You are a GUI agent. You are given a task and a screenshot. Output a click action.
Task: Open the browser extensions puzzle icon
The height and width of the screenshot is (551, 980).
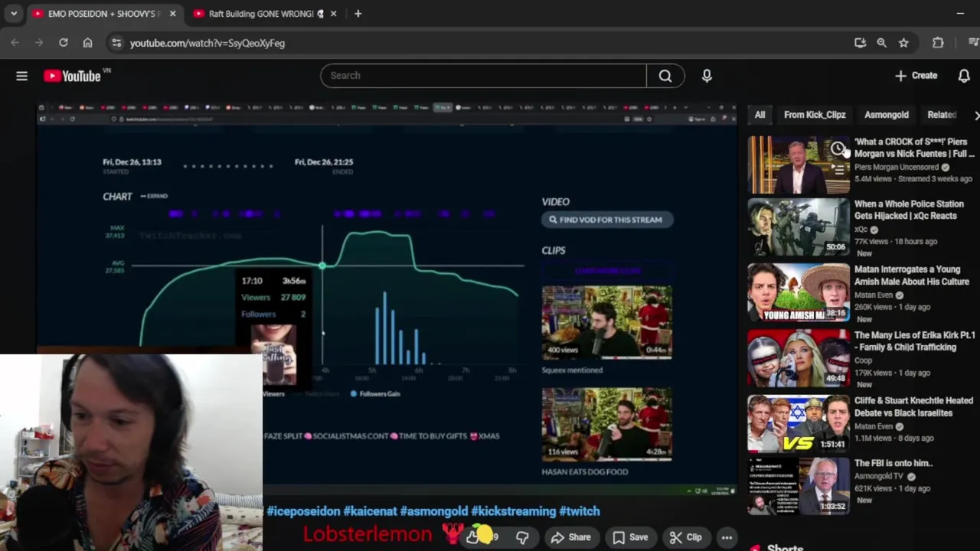pos(938,43)
